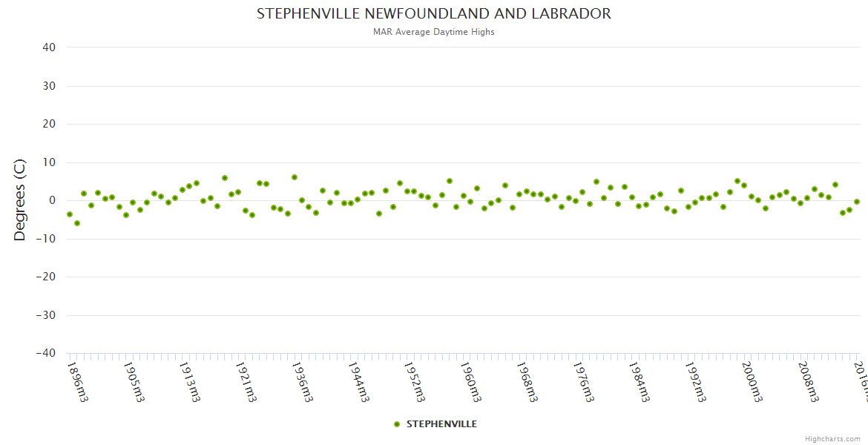
Task: Click the 2000m3 x-axis label
Action: point(752,381)
